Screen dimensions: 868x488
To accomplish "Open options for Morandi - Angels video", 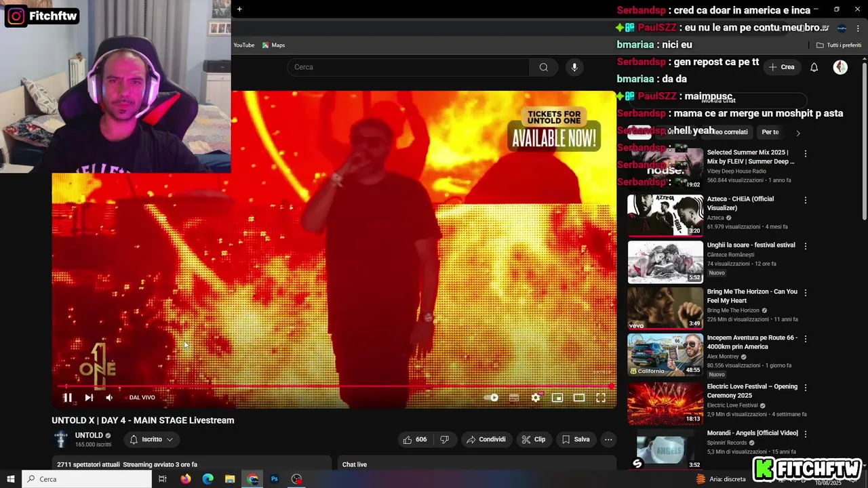I will pos(806,434).
